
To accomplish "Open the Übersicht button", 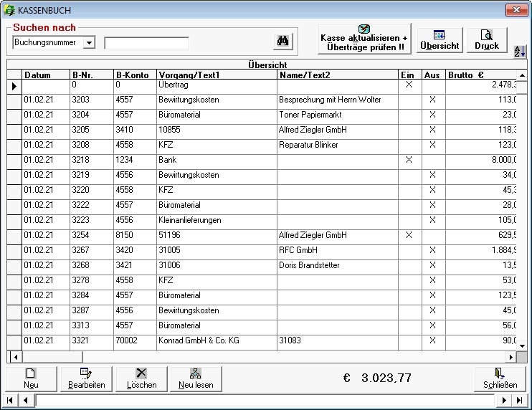I will tap(440, 40).
